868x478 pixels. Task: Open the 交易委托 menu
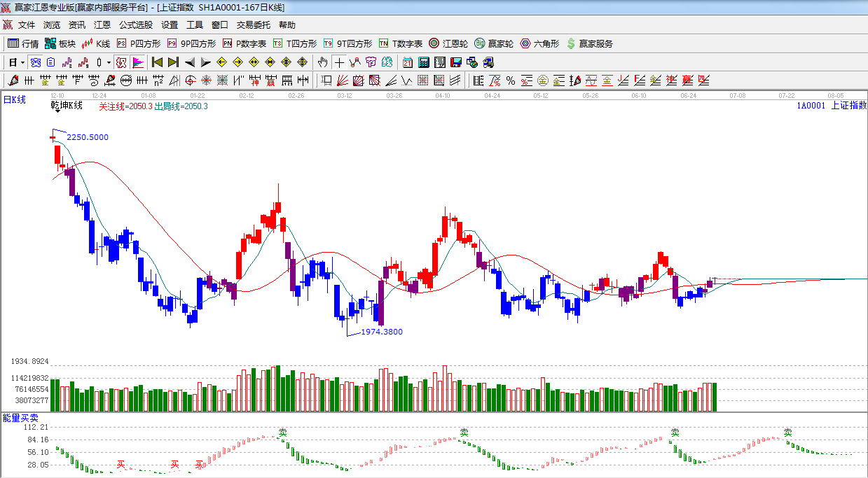point(253,25)
